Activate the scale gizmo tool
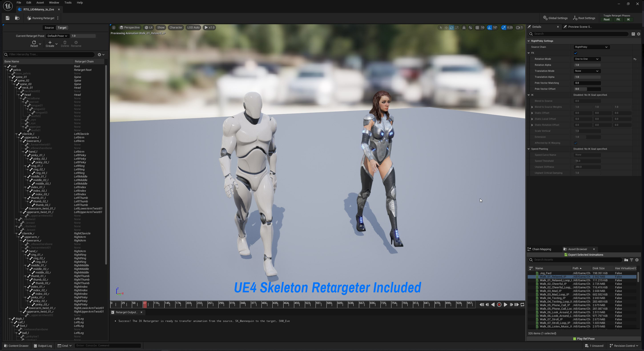This screenshot has height=351, width=644. (457, 28)
